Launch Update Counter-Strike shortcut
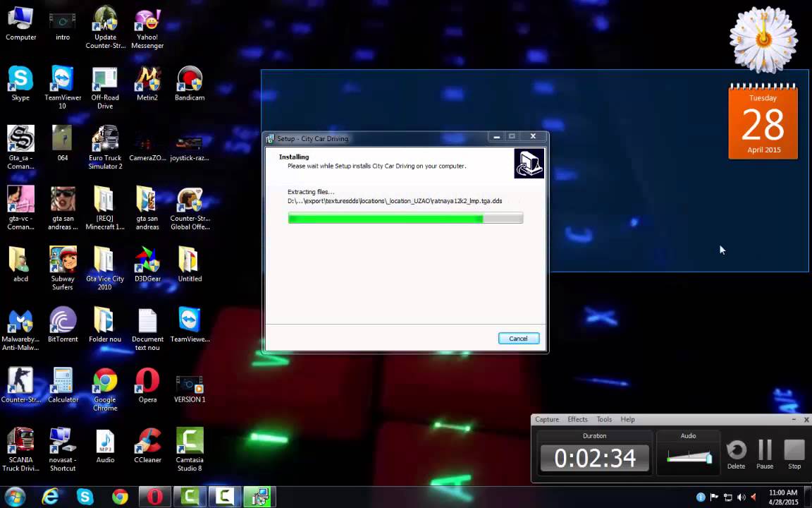 (105, 27)
